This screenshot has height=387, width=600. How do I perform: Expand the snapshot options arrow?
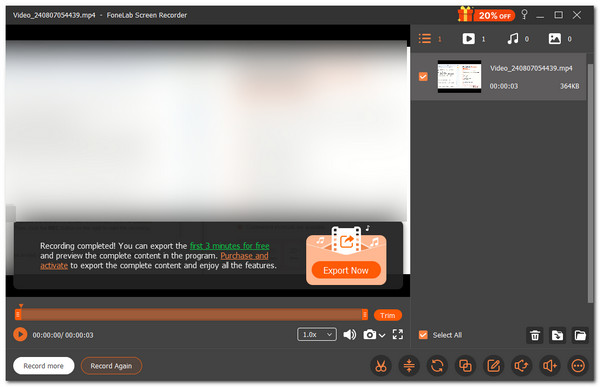[x=382, y=336]
